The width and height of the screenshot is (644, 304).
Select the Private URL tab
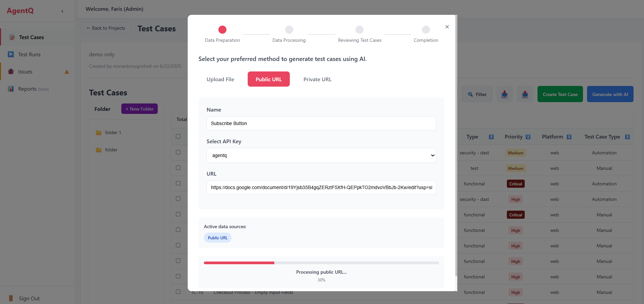317,79
